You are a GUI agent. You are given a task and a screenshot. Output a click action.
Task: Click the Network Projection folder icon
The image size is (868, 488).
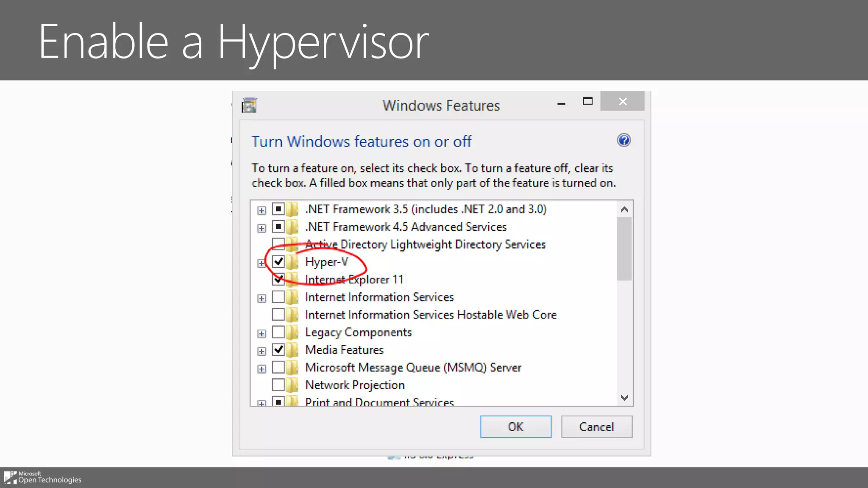point(292,385)
